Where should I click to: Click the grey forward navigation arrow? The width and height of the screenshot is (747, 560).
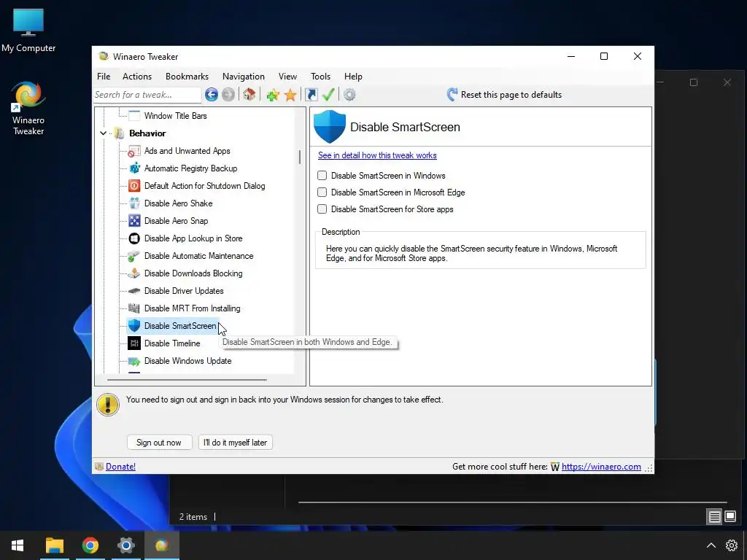click(228, 95)
